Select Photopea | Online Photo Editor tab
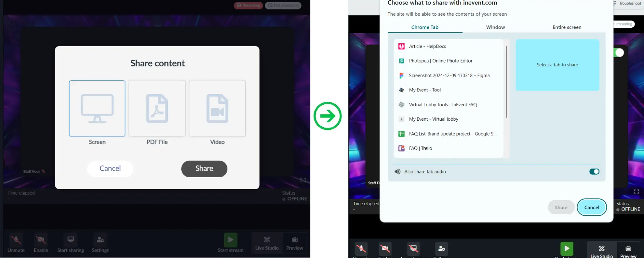 448,61
